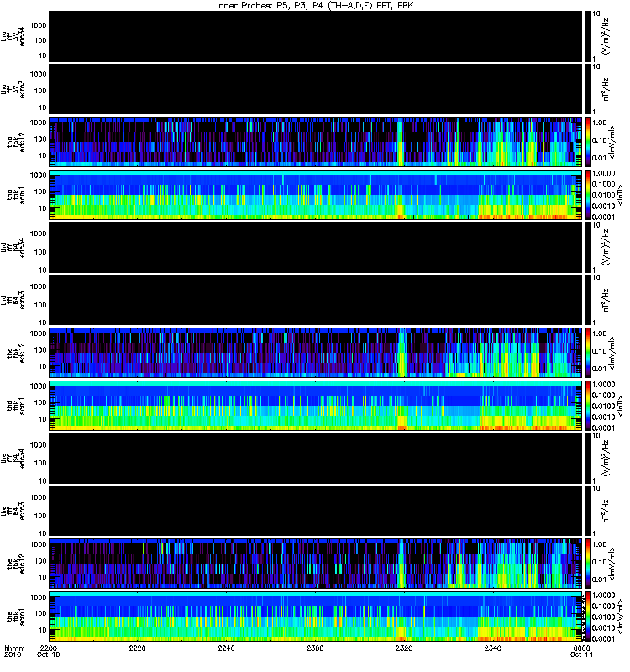Screen dimensions: 630x672
Task: Click the 'the fbk scm1' y-axis label
Action: [16, 617]
